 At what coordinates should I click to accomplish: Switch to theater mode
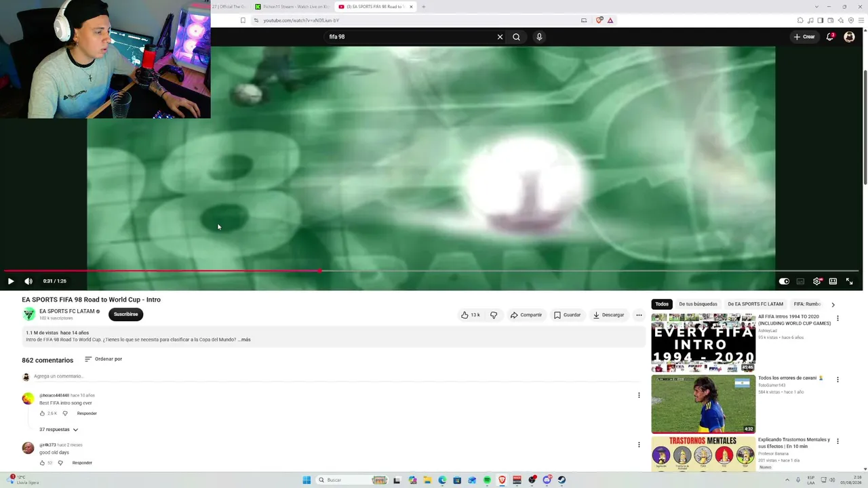[833, 281]
